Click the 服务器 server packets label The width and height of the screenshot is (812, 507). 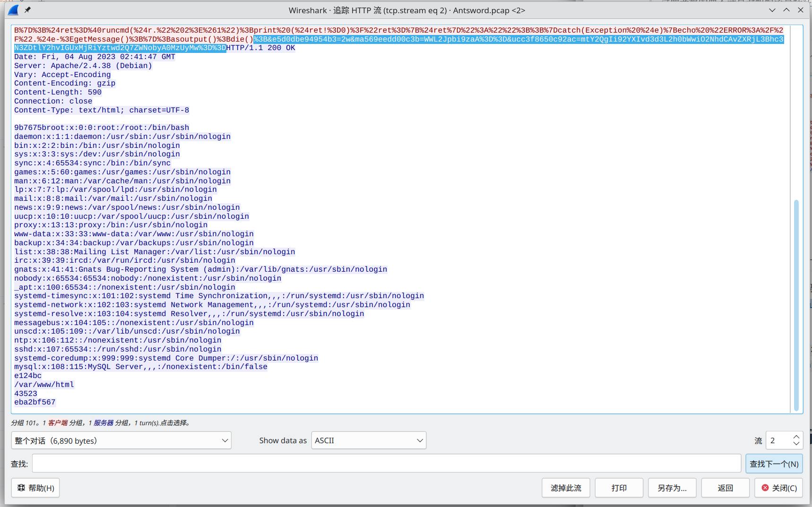coord(104,423)
